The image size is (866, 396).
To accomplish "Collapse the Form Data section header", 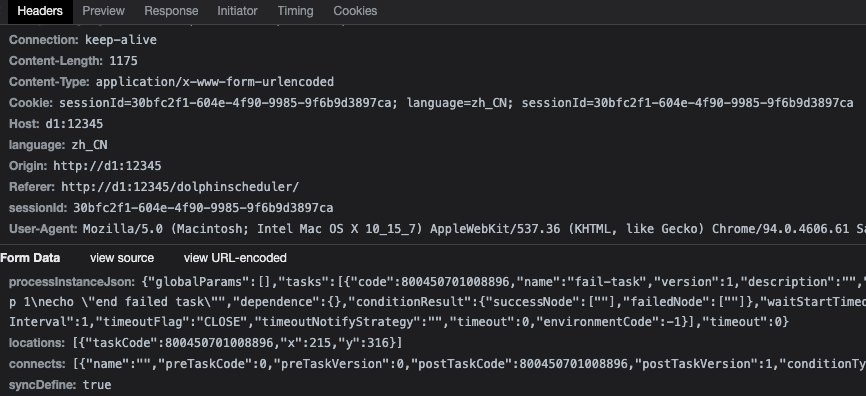I will [x=30, y=258].
